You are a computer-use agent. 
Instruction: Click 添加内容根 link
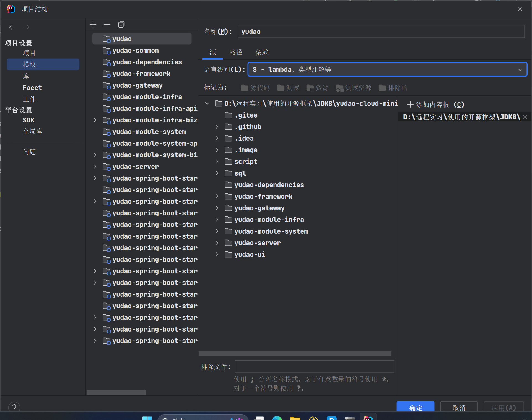tap(436, 105)
